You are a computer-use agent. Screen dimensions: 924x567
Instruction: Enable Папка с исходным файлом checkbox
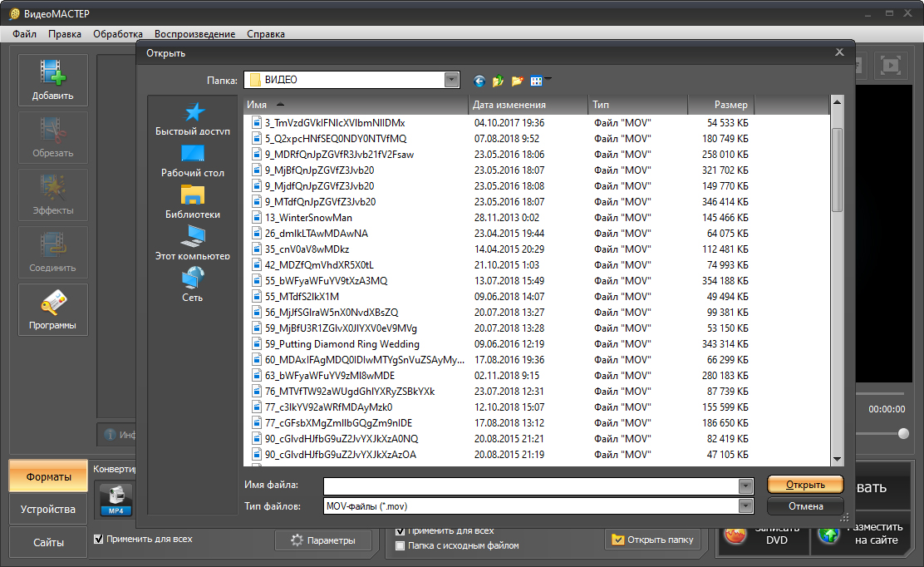point(401,546)
